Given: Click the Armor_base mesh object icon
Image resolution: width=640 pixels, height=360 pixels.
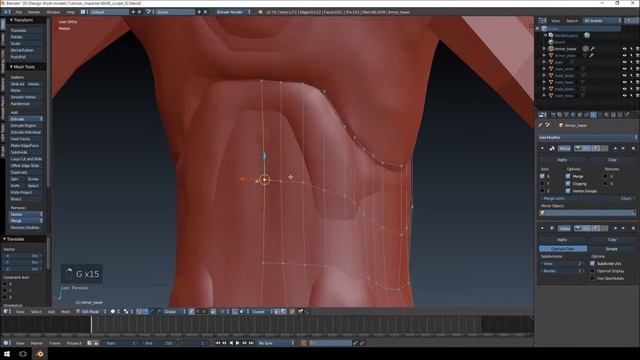Looking at the screenshot, I should pos(551,49).
